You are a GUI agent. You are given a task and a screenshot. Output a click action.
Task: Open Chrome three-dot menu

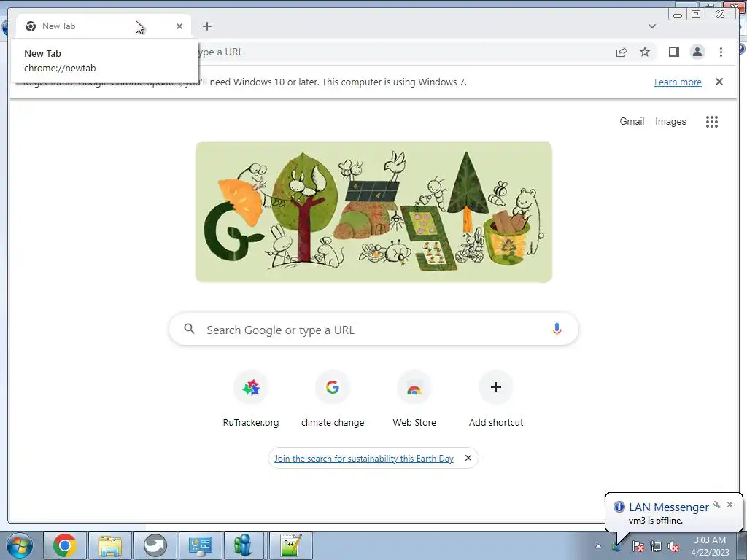coord(721,52)
